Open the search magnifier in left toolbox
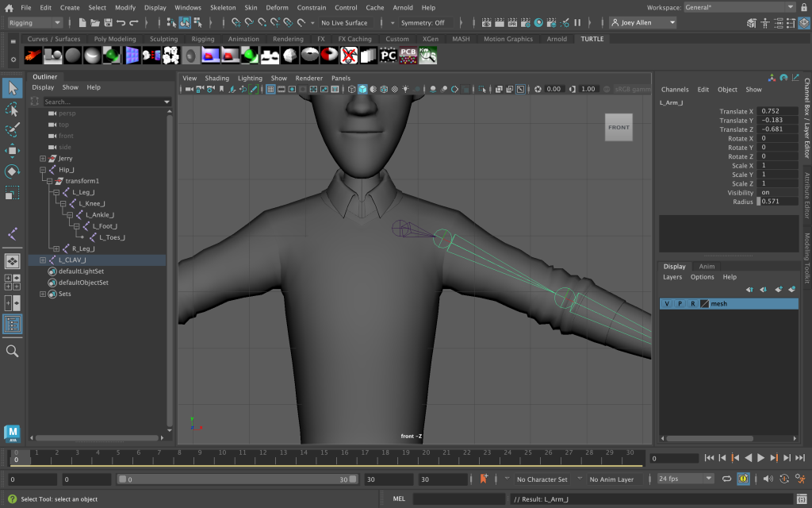Image resolution: width=812 pixels, height=508 pixels. click(x=12, y=351)
